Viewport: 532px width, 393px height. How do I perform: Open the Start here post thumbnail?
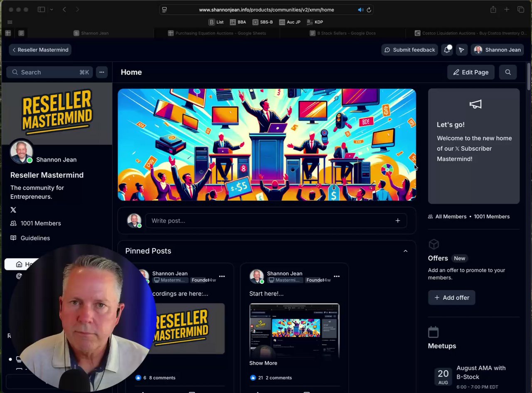(x=294, y=331)
